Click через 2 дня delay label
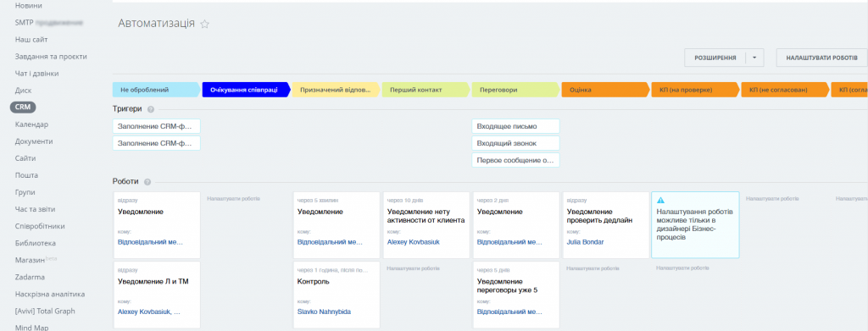The width and height of the screenshot is (868, 331). [492, 201]
